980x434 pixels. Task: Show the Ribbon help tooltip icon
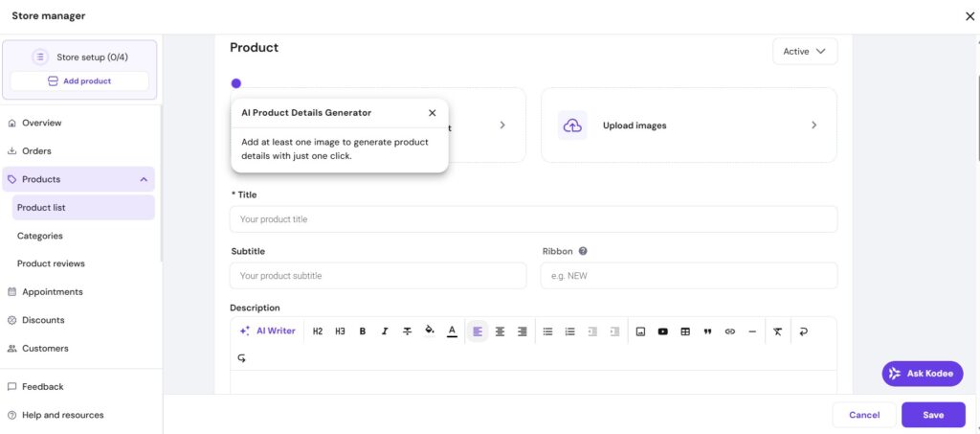click(583, 251)
